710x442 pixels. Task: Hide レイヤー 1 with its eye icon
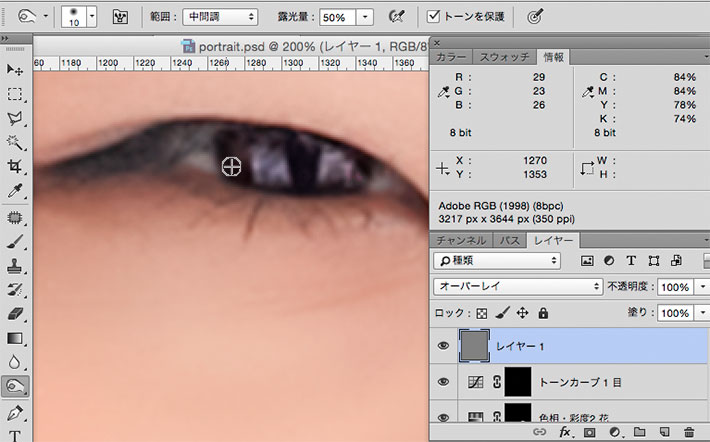coord(445,345)
